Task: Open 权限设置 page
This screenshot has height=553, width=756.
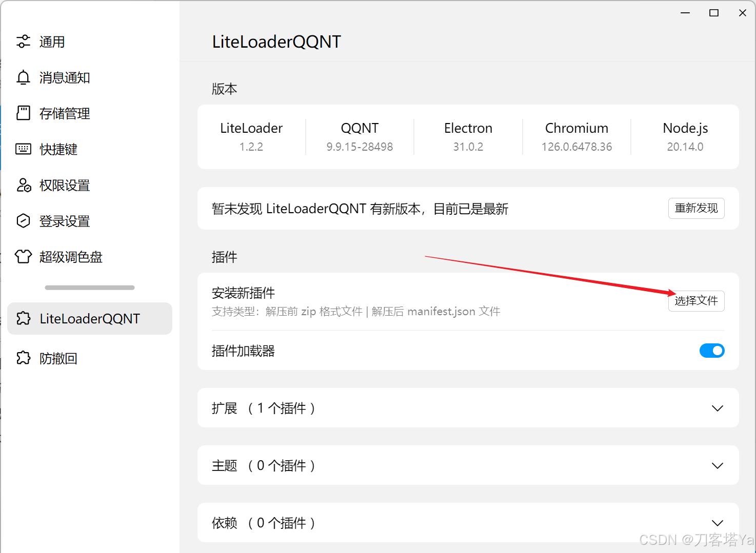Action: tap(90, 185)
